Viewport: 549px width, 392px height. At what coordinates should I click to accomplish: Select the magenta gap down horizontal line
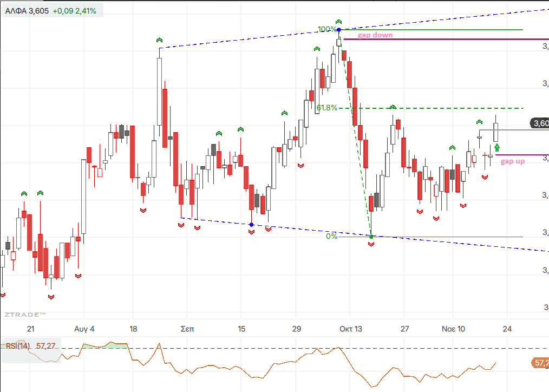460,40
